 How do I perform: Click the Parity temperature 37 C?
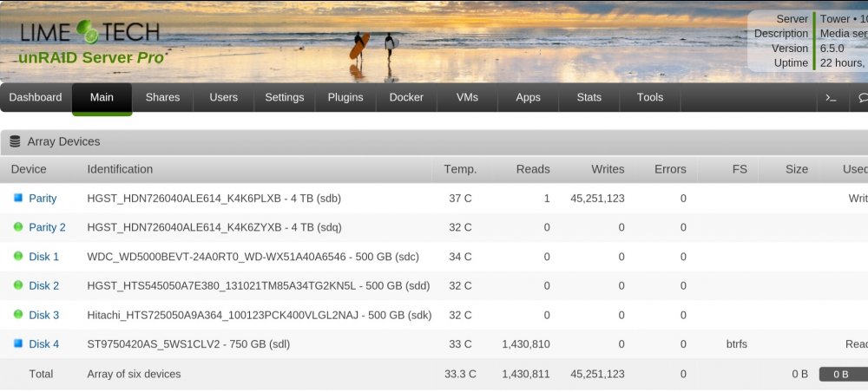click(x=461, y=198)
